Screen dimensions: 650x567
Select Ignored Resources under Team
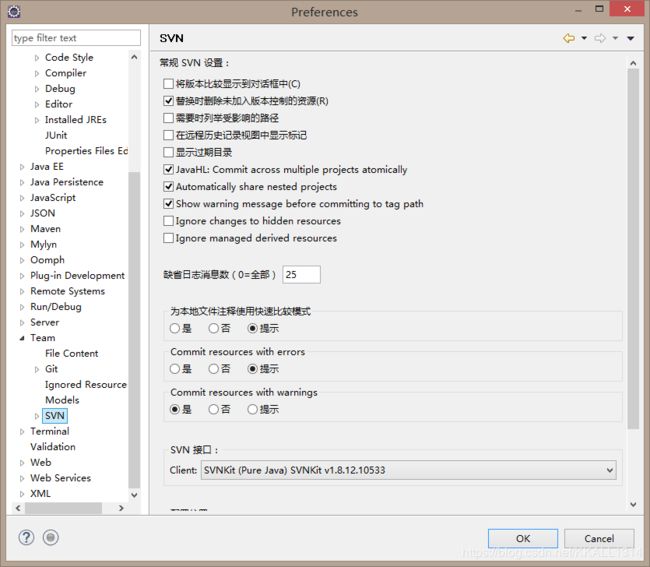86,385
